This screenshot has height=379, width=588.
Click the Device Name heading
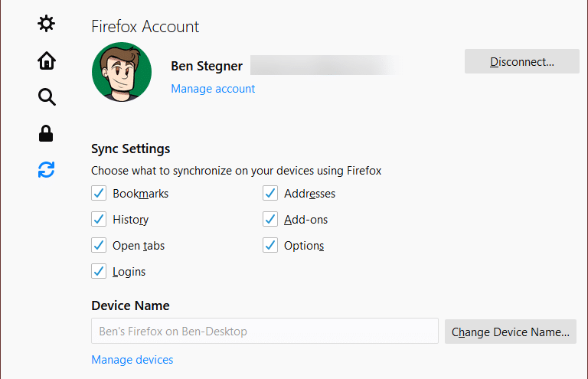[130, 306]
